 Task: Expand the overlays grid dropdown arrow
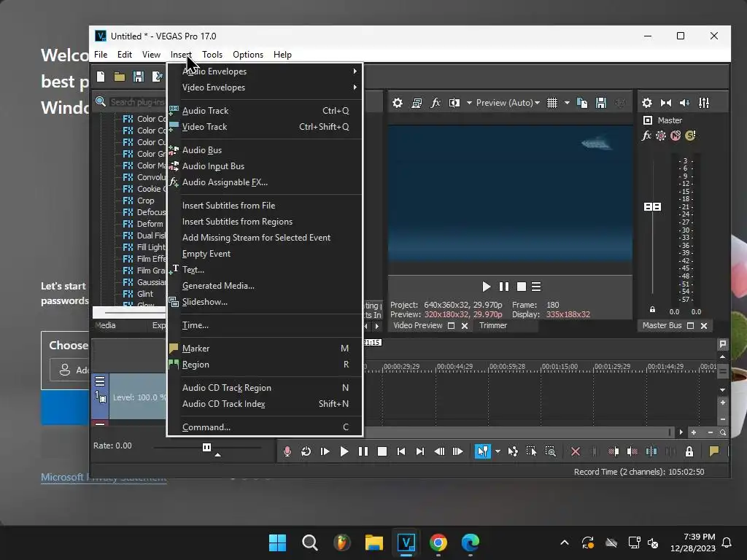pos(567,103)
